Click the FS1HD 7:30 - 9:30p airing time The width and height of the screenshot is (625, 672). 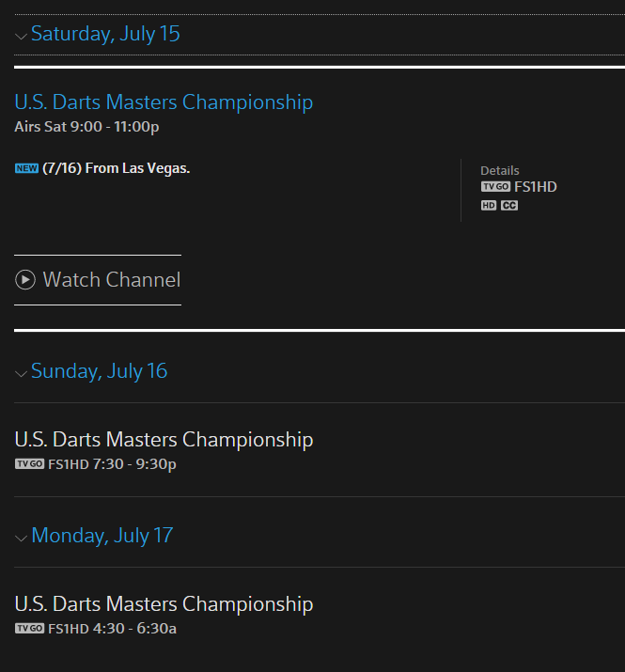(x=113, y=464)
